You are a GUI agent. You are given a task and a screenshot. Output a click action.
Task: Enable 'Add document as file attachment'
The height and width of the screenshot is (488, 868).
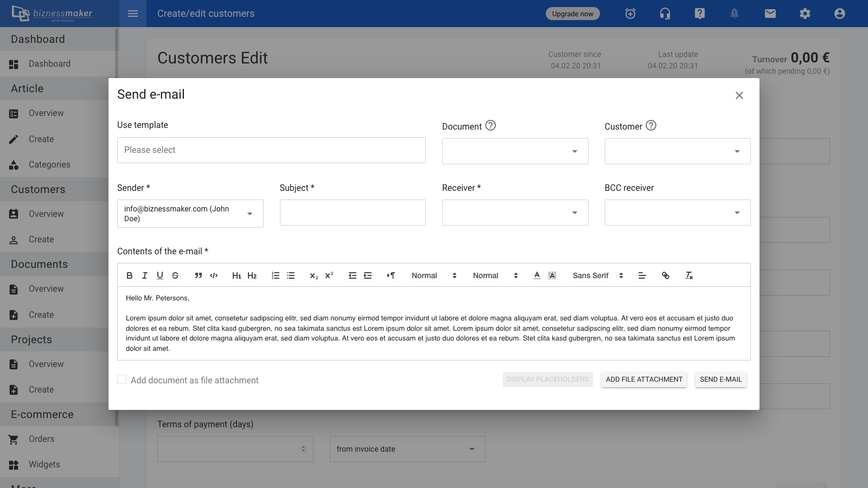[122, 380]
